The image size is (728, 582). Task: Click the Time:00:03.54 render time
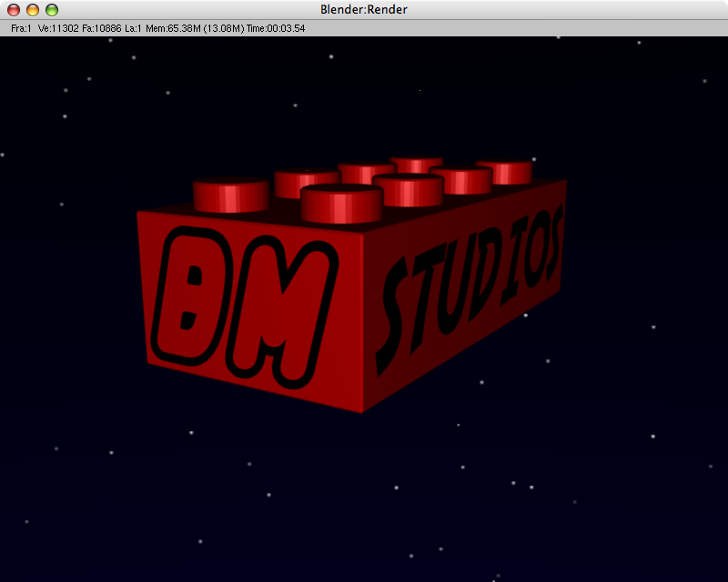(276, 29)
